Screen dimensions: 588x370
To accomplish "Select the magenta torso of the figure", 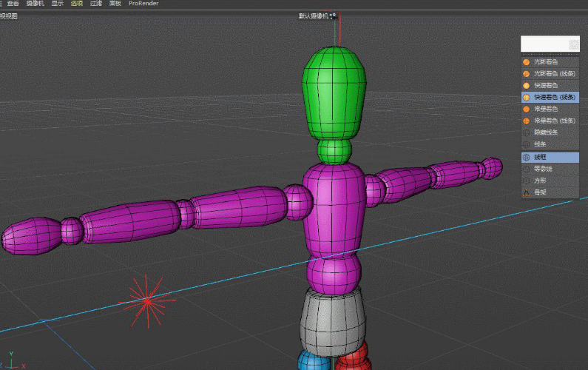I will [x=334, y=210].
